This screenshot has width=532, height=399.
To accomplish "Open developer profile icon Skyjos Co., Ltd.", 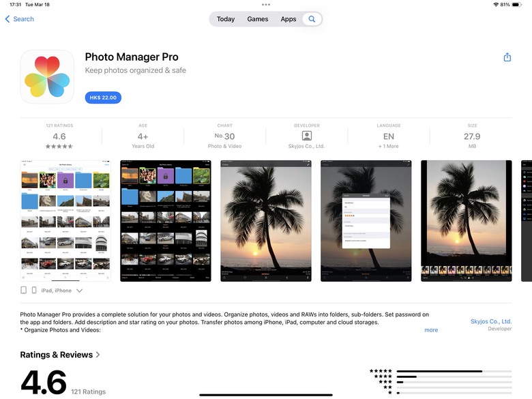I will point(307,136).
